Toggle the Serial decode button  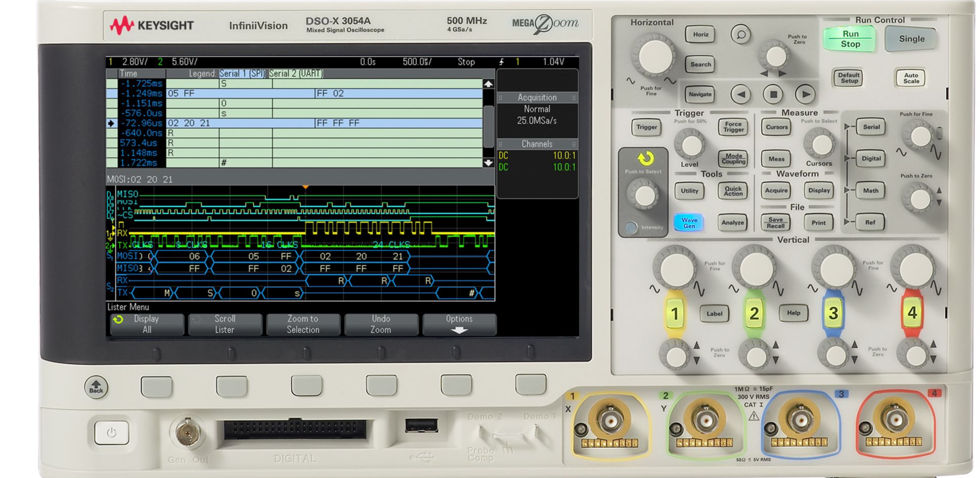[871, 127]
